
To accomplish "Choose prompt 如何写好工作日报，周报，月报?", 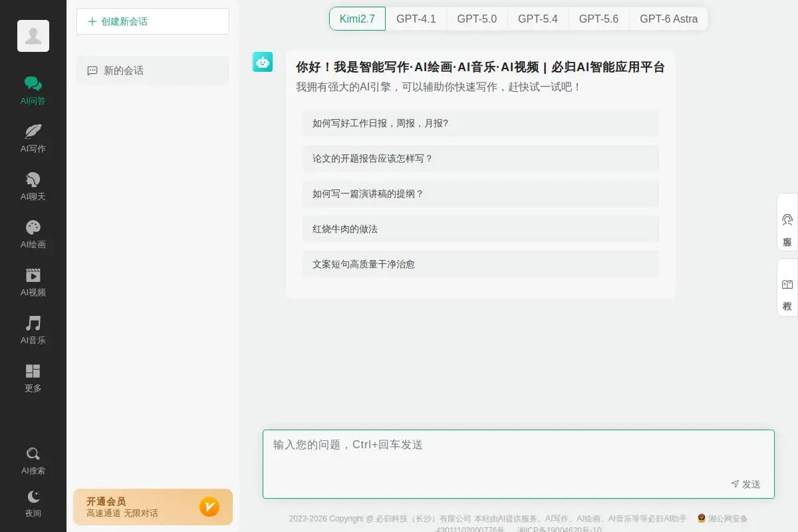I will tap(481, 123).
